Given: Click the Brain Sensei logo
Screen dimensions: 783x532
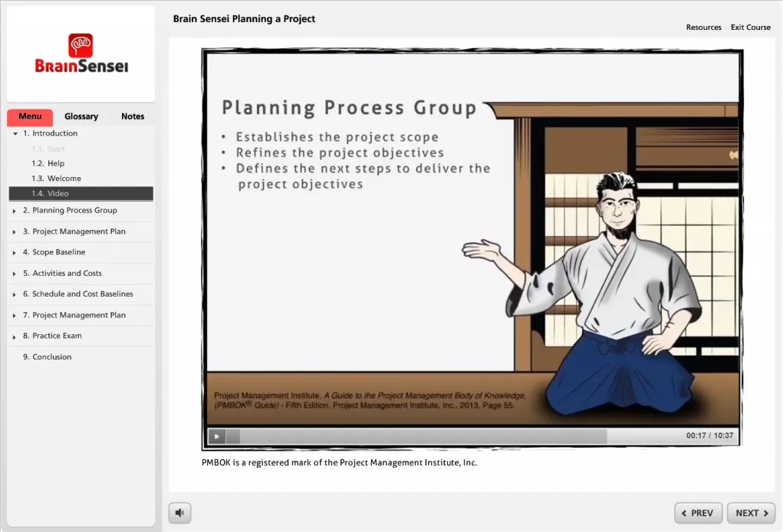Looking at the screenshot, I should [x=81, y=54].
